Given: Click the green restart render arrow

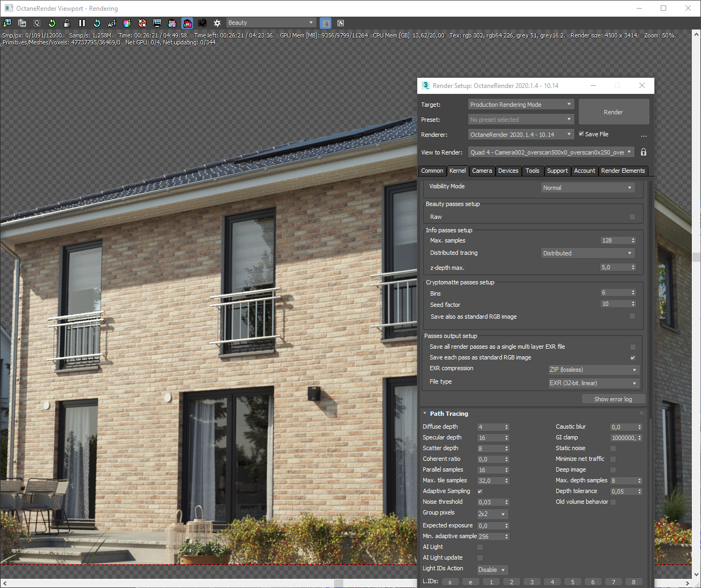Looking at the screenshot, I should tap(52, 23).
